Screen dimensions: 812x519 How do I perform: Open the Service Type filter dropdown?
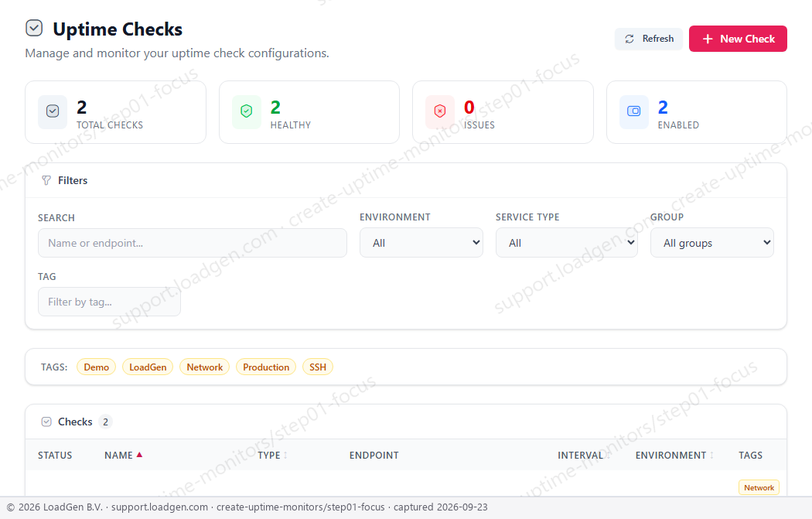coord(566,242)
